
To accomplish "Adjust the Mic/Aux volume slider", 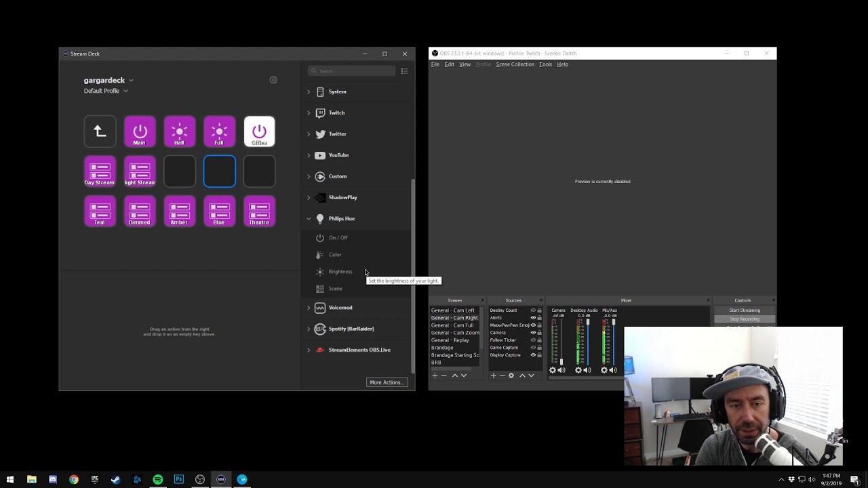I will click(614, 342).
